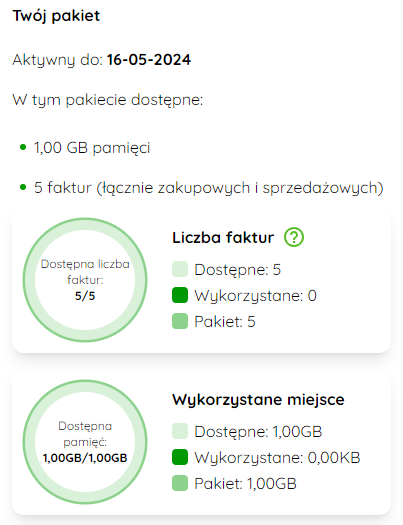Click the Liczba faktur heading
Viewport: 403px width, 525px height.
pos(223,238)
